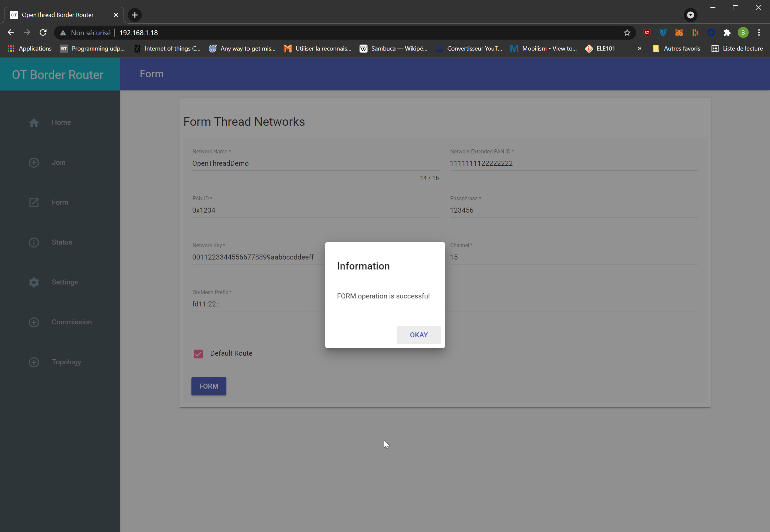Click OKAY to dismiss information dialog
This screenshot has width=770, height=532.
point(419,334)
